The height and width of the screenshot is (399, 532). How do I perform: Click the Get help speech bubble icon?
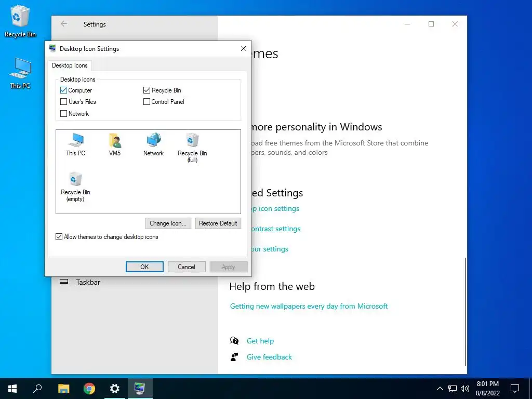point(234,341)
